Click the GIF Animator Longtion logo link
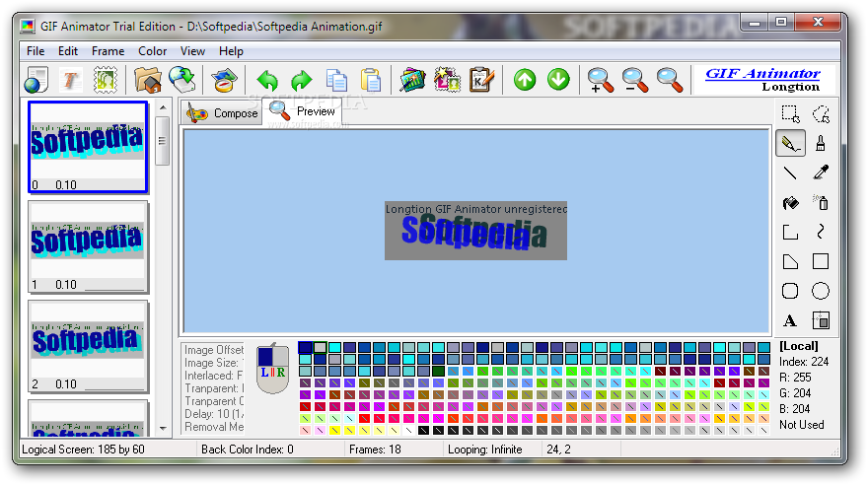This screenshot has height=485, width=868. click(763, 80)
